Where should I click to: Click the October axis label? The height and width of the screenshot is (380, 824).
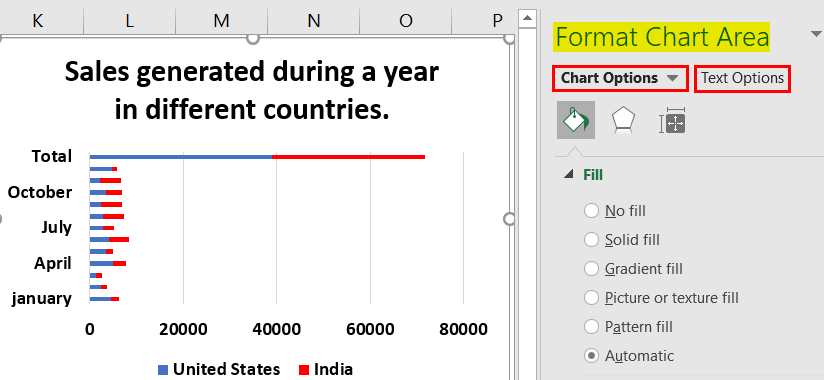(40, 192)
